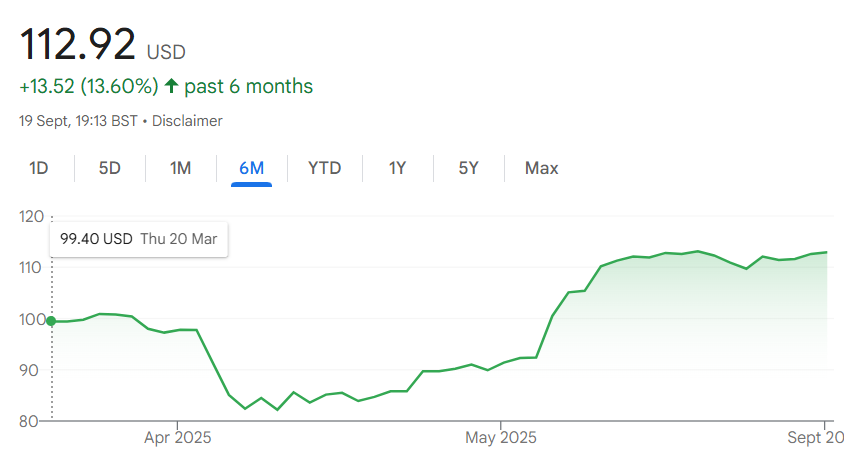Click the 99.40 USD tooltip
Viewport: 844px width, 457px height.
(139, 239)
